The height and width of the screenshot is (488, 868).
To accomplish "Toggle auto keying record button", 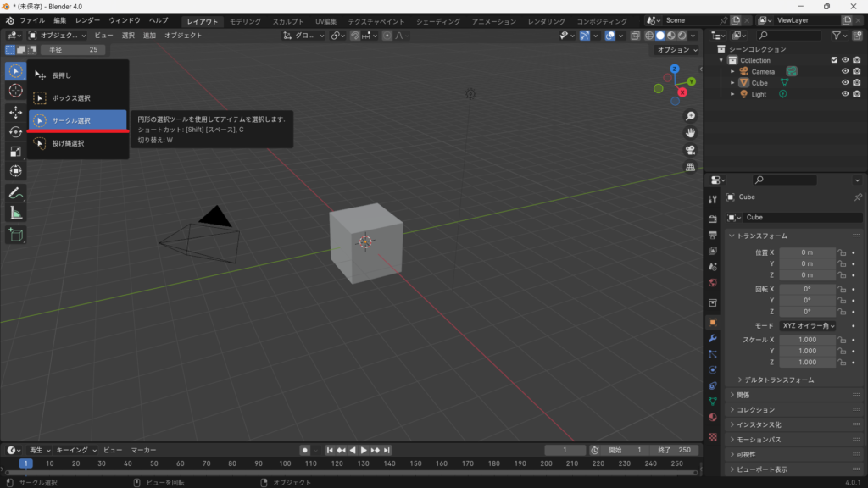I will click(304, 451).
